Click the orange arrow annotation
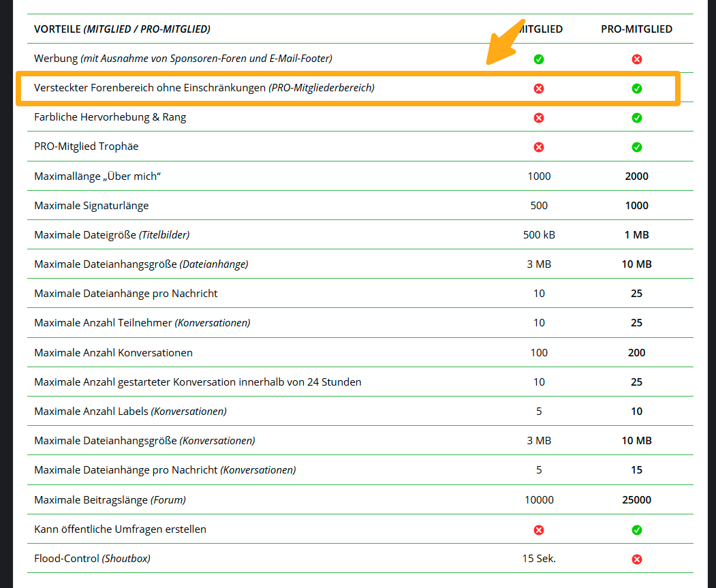This screenshot has width=716, height=588. [505, 43]
